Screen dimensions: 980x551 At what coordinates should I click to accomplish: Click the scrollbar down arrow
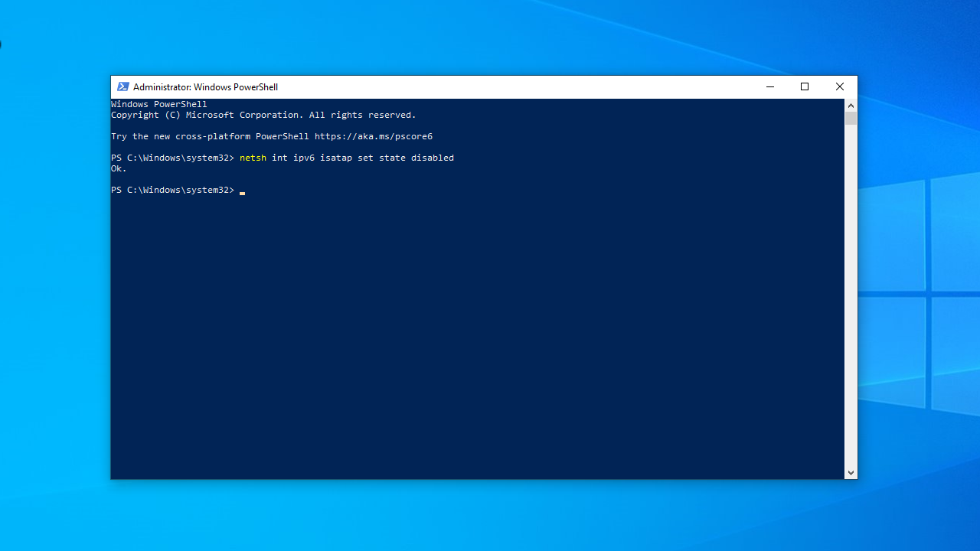pyautogui.click(x=851, y=473)
